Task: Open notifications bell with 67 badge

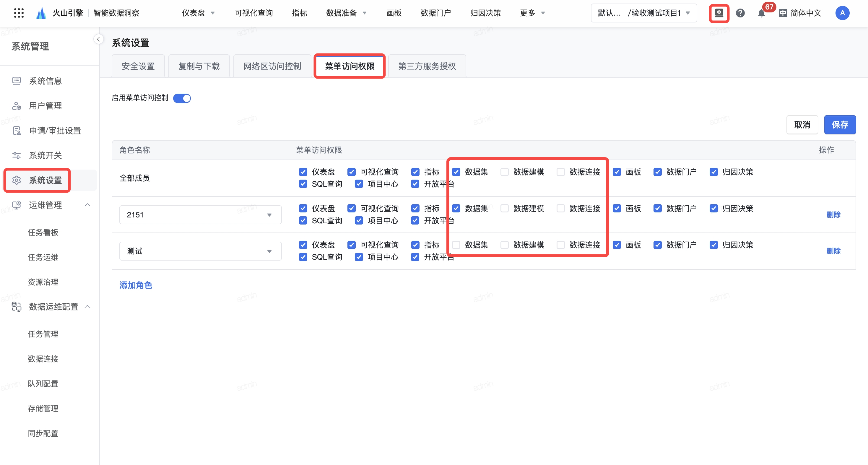Action: [x=761, y=13]
